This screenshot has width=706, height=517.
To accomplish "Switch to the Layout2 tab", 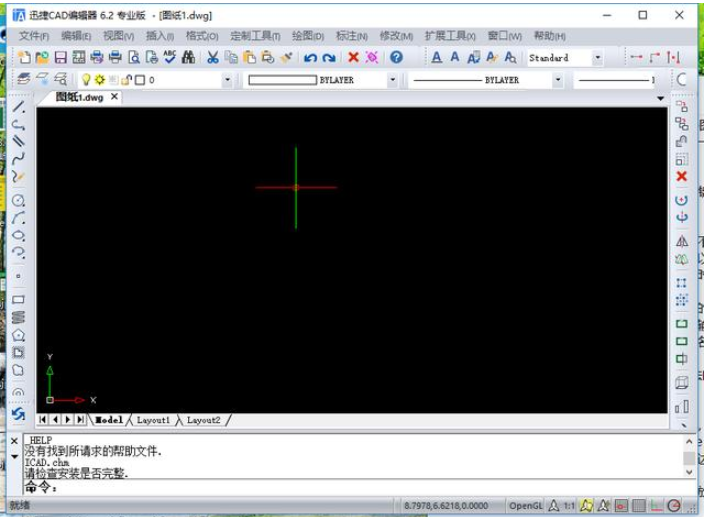I will [204, 420].
